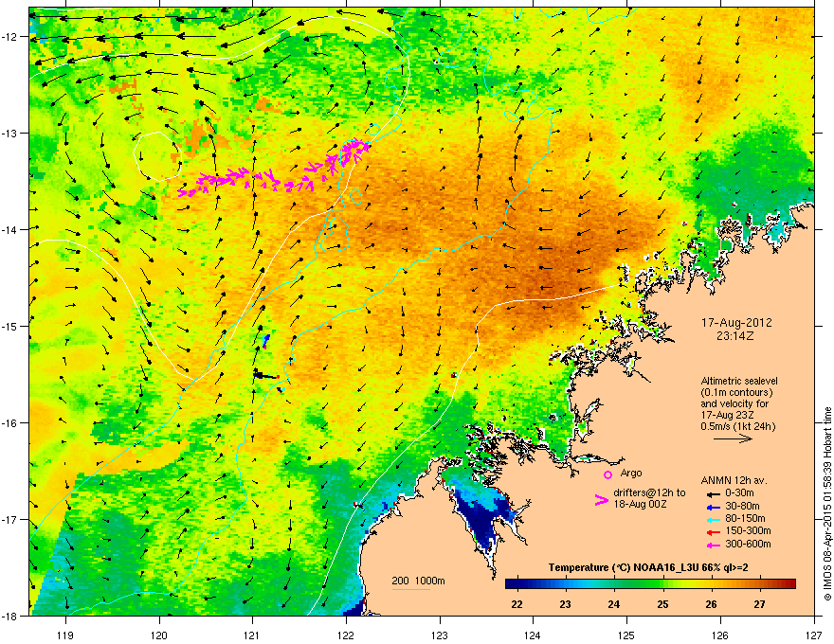Click the colorbar tick label '24'
This screenshot has width=834, height=644.
coord(614,604)
